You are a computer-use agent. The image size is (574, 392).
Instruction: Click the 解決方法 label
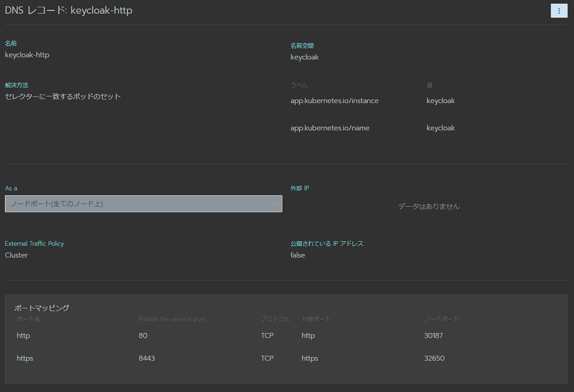16,85
